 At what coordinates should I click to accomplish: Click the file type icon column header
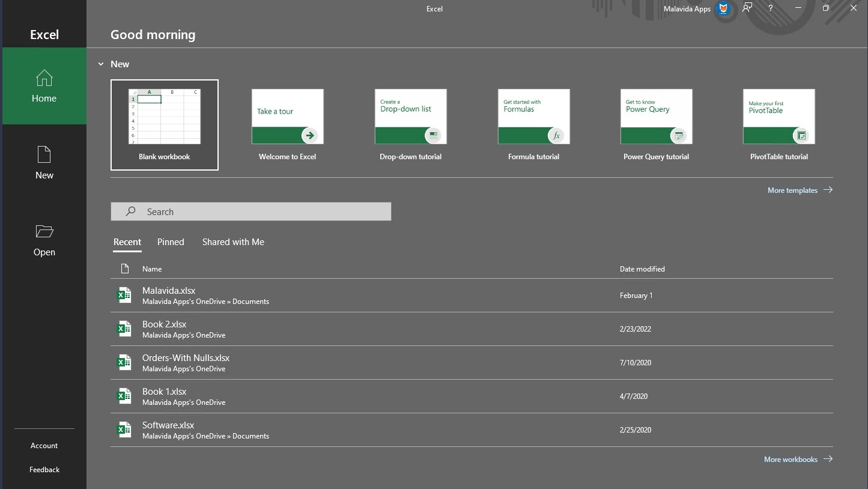click(x=124, y=269)
